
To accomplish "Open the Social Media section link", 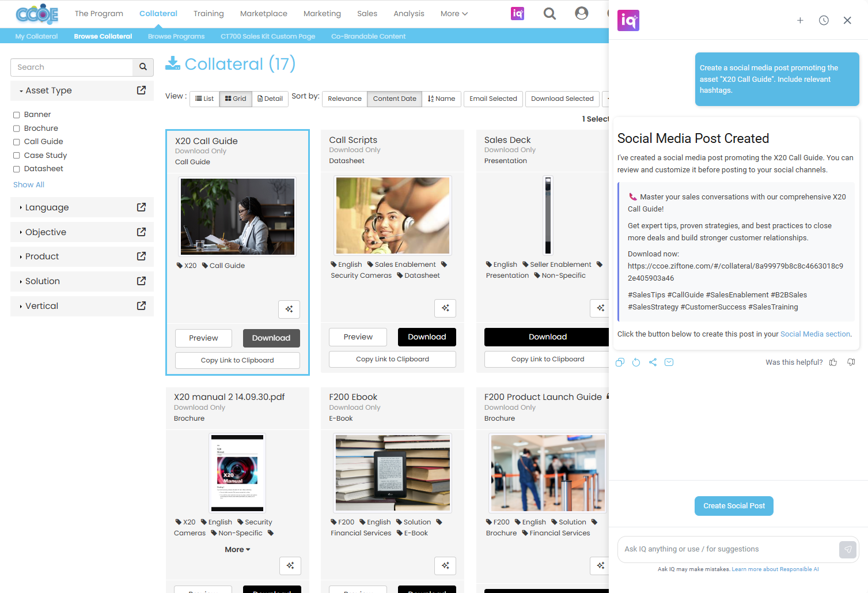I will 815,334.
